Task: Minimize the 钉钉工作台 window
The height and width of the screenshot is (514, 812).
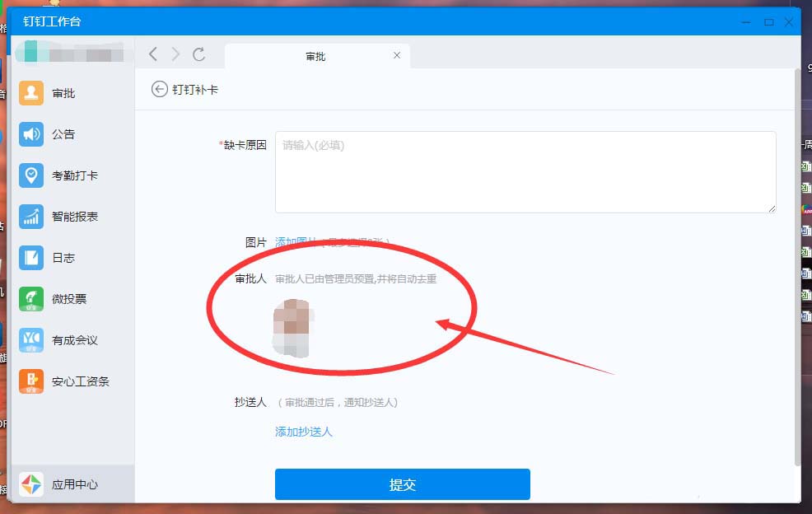Action: [x=746, y=22]
